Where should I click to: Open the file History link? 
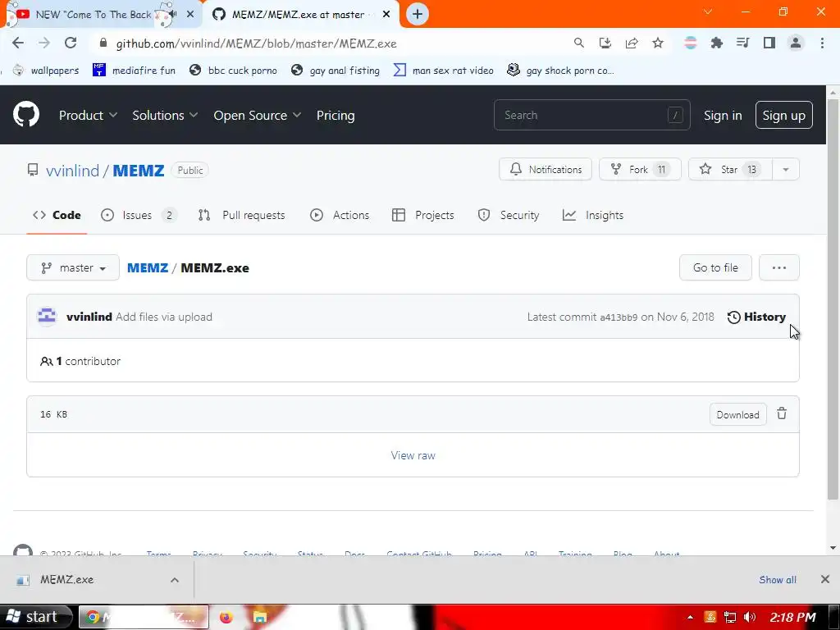tap(756, 317)
